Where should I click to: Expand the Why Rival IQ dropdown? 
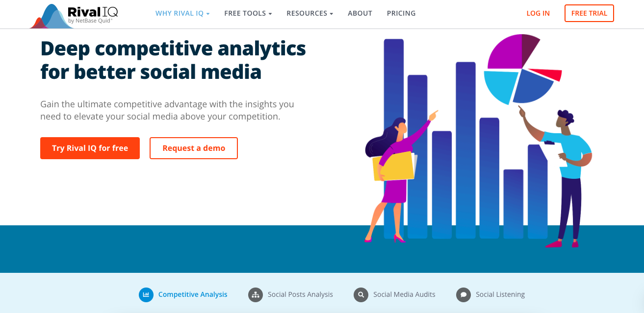(182, 13)
